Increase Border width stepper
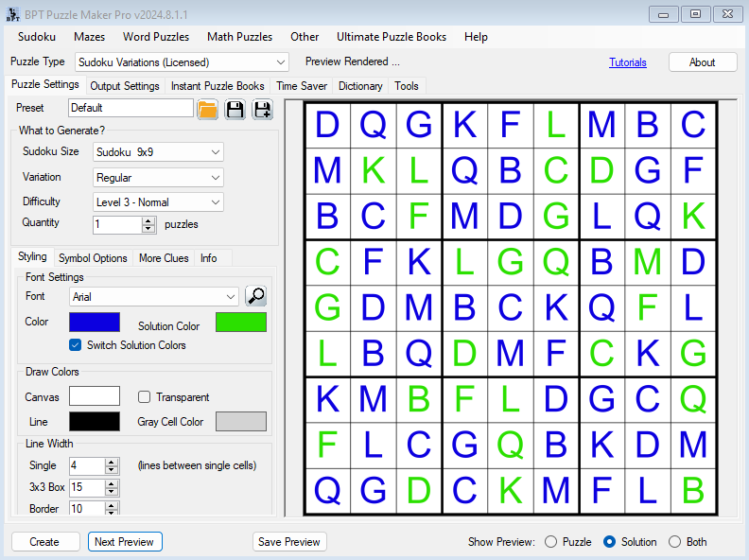Image resolution: width=749 pixels, height=560 pixels. point(112,505)
